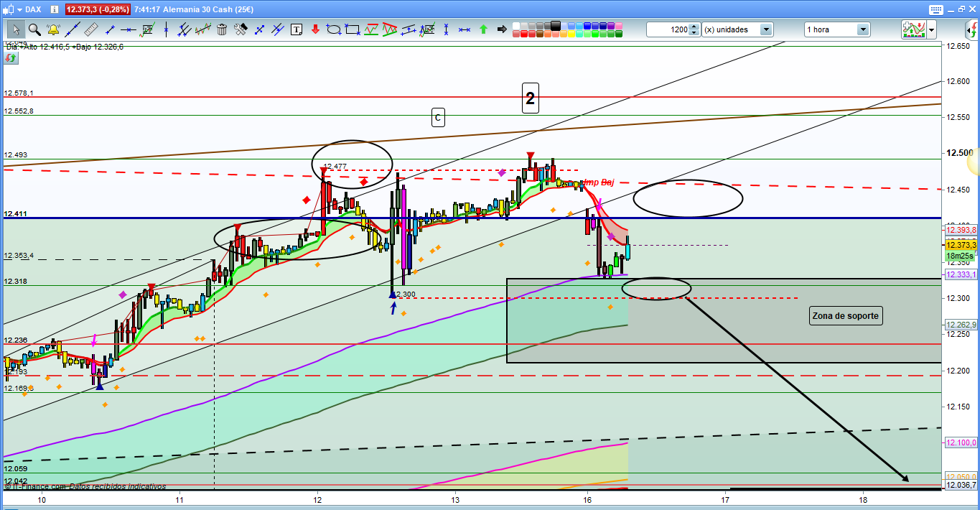The height and width of the screenshot is (510, 980).
Task: Activate the magnifying glass zoom tool
Action: click(34, 29)
